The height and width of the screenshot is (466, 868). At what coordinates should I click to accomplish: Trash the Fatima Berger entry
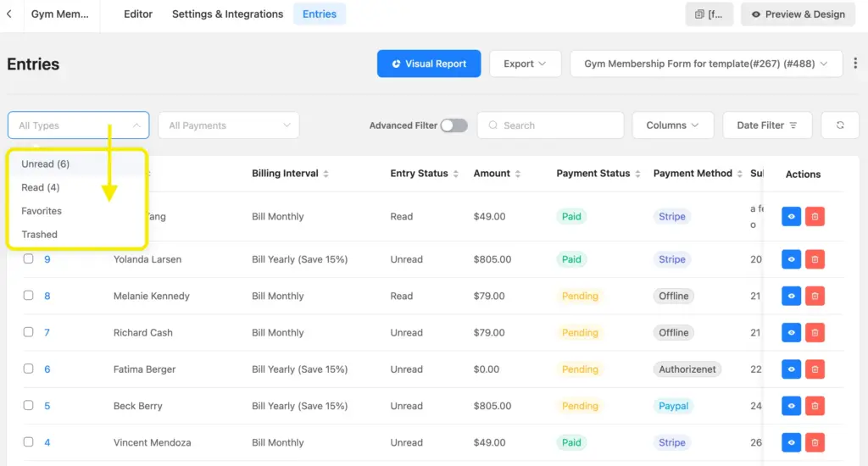tap(815, 369)
